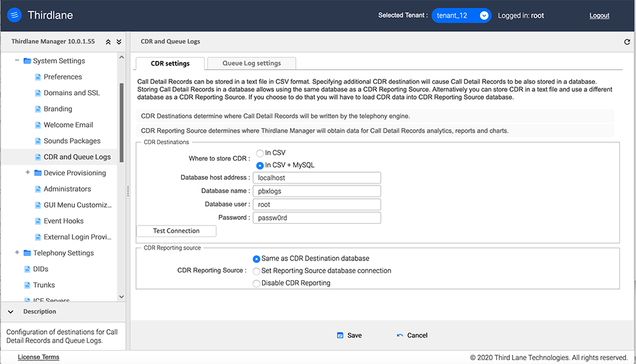Select Disable CDR Reporting option
Screen dimensions: 636x364
257,283
